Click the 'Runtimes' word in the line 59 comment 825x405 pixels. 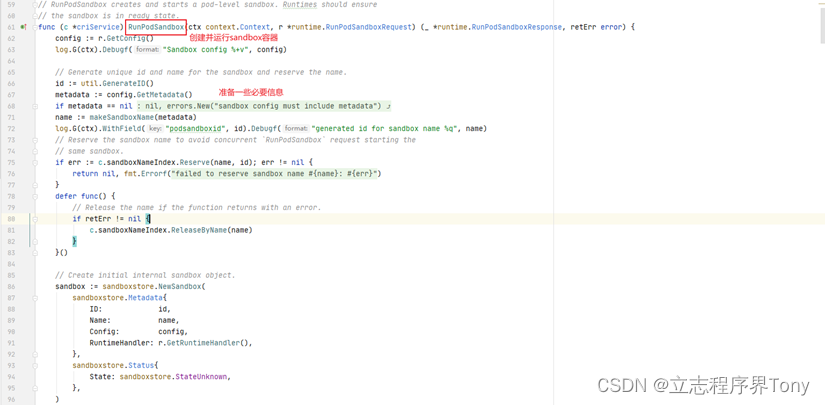[301, 4]
